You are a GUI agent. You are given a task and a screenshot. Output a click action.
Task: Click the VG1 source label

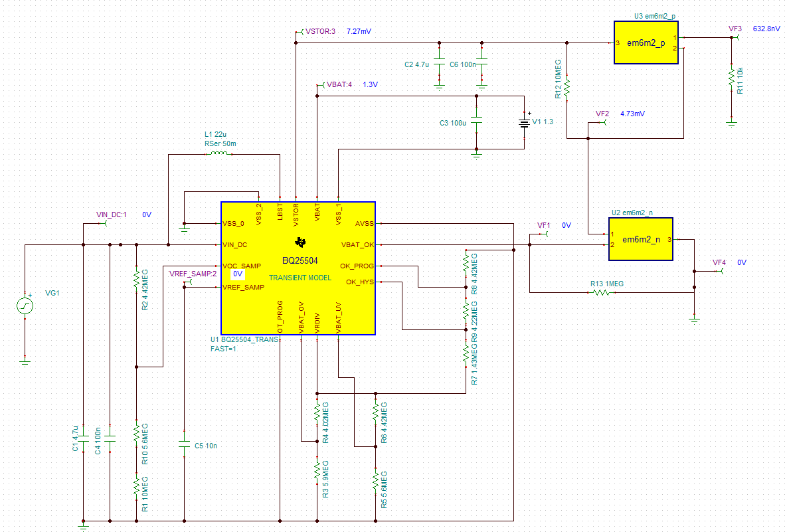point(52,293)
